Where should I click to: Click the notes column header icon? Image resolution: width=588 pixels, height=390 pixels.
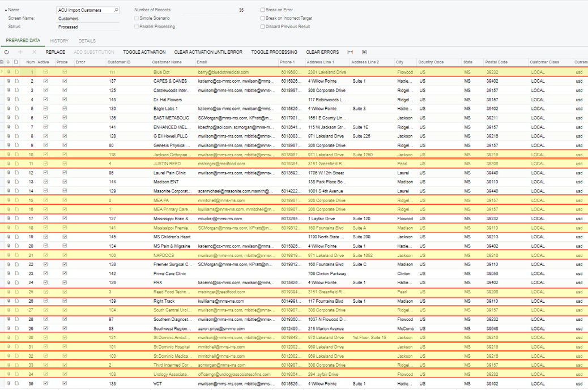16,62
